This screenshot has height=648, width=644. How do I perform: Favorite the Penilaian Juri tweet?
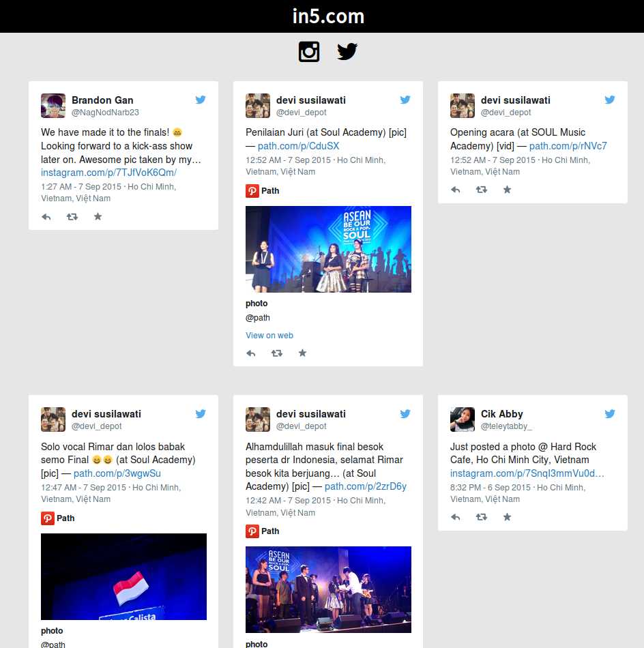[x=302, y=353]
